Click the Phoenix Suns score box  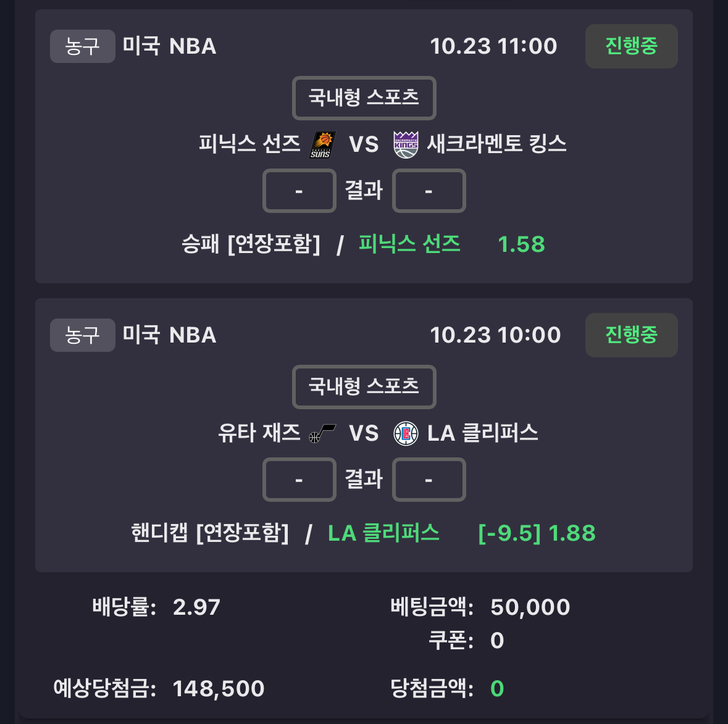(299, 191)
